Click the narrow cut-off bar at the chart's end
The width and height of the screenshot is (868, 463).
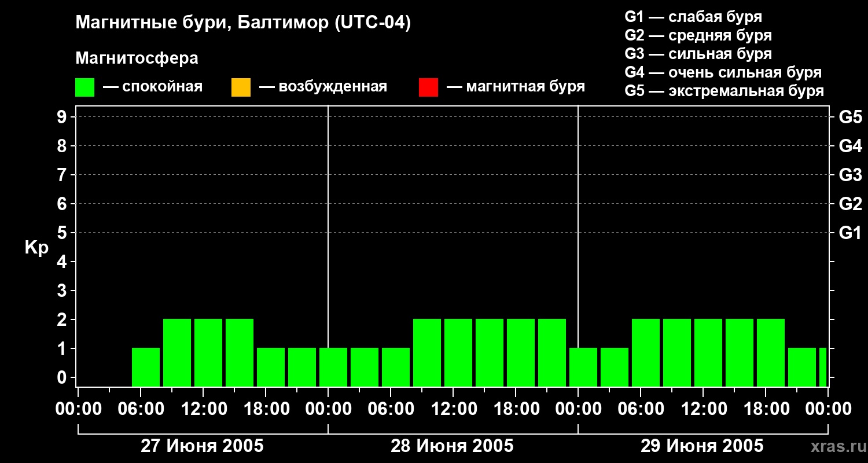(823, 367)
